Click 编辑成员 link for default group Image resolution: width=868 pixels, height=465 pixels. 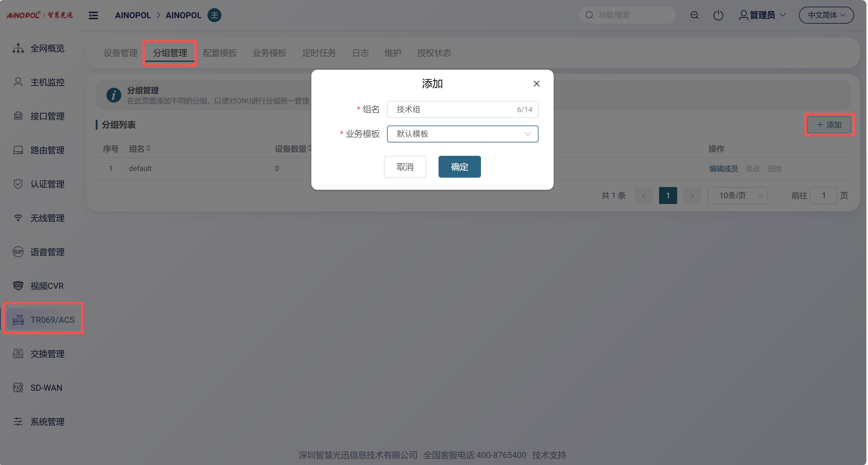click(723, 169)
